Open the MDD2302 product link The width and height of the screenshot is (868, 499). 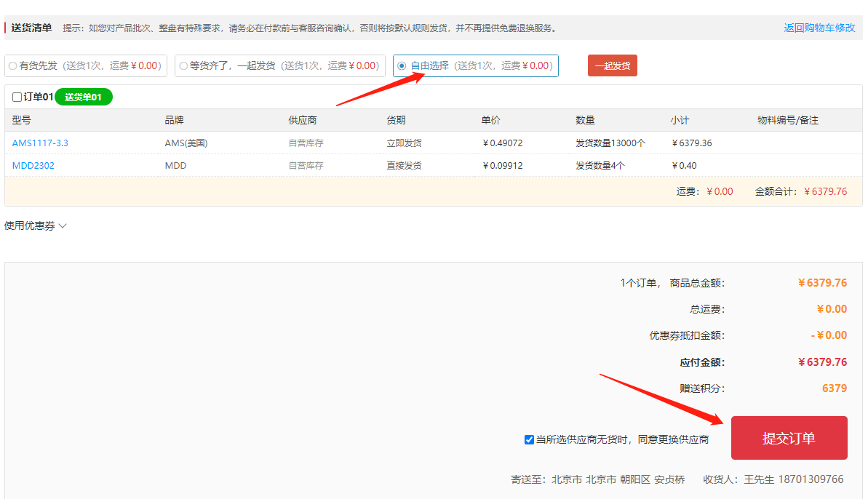(x=33, y=165)
